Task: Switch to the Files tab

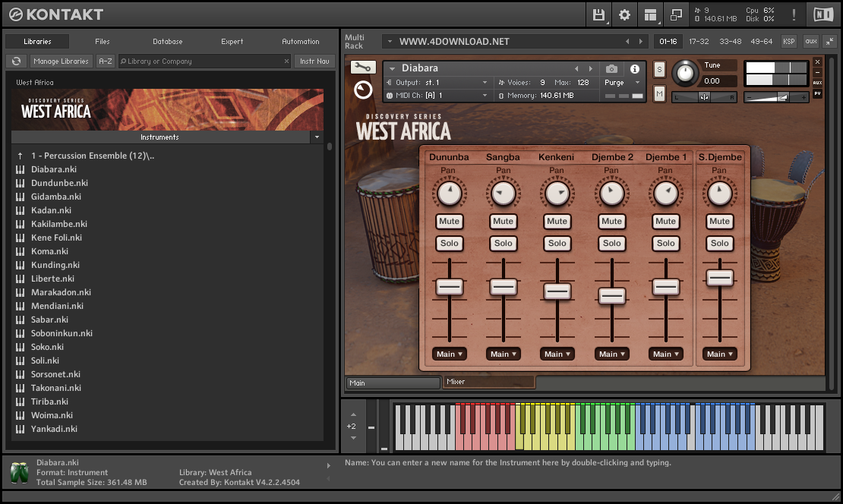Action: tap(103, 42)
